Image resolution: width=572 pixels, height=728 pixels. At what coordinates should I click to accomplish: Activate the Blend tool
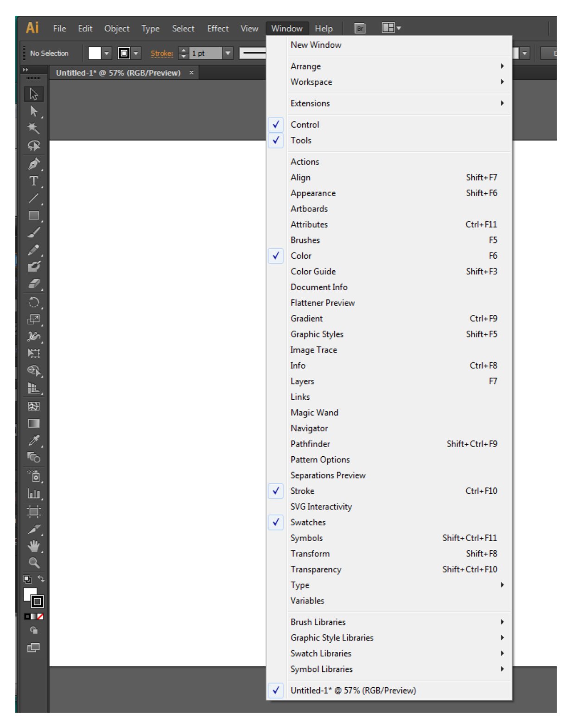pos(34,458)
